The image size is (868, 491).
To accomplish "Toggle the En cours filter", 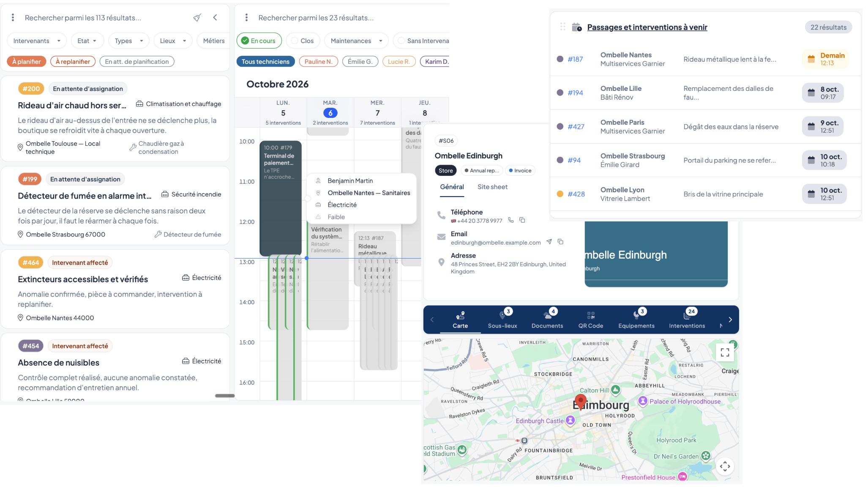I will click(x=259, y=41).
